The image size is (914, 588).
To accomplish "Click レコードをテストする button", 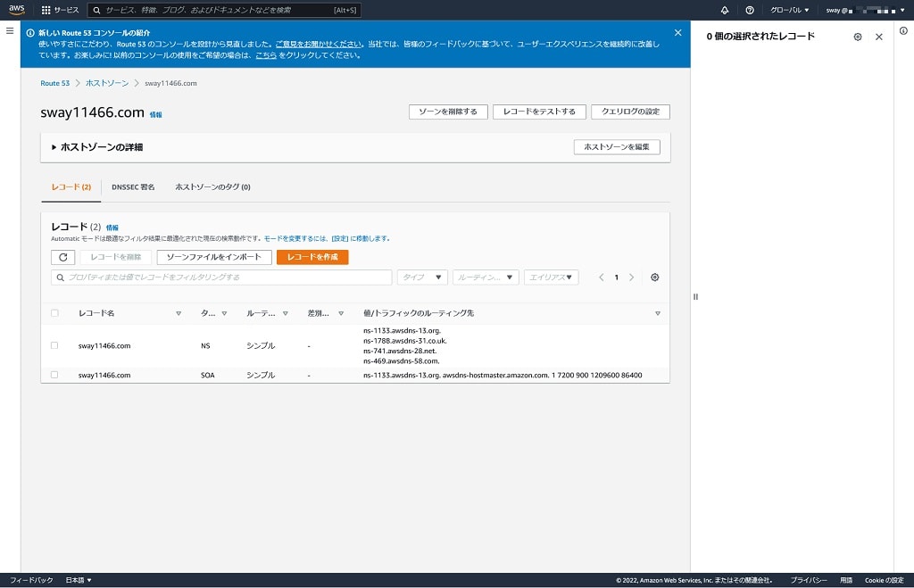I will point(539,112).
